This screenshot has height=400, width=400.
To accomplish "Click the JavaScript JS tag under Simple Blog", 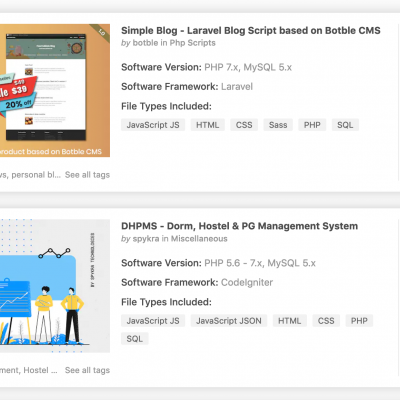I will [x=153, y=125].
